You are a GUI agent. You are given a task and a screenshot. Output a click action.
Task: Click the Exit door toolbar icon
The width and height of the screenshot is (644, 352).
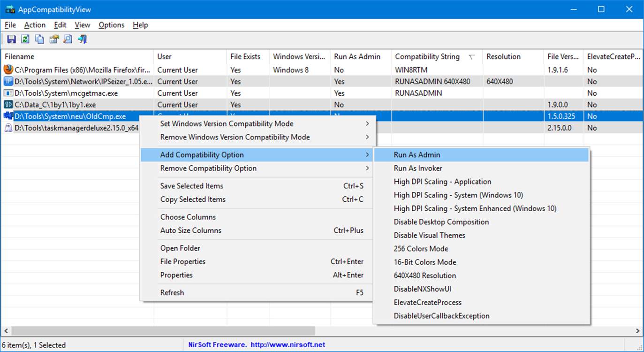[83, 39]
